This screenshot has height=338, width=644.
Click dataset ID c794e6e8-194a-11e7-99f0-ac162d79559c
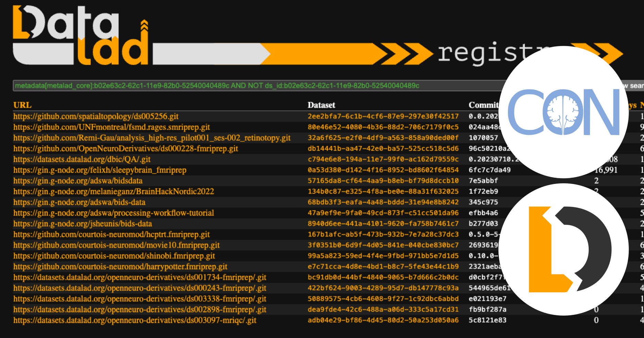point(383,159)
